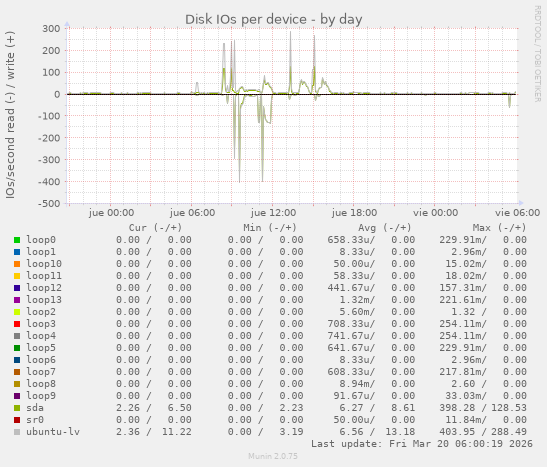Select the loop9 legend label
Viewport: 547px width, 467px height.
[x=41, y=396]
